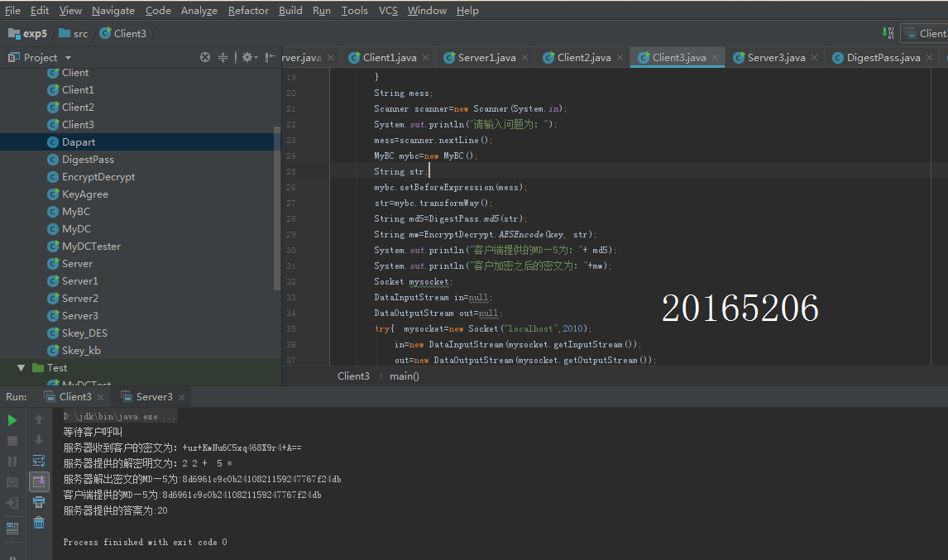Hide the Project tool window
The image size is (948, 560).
point(271,57)
